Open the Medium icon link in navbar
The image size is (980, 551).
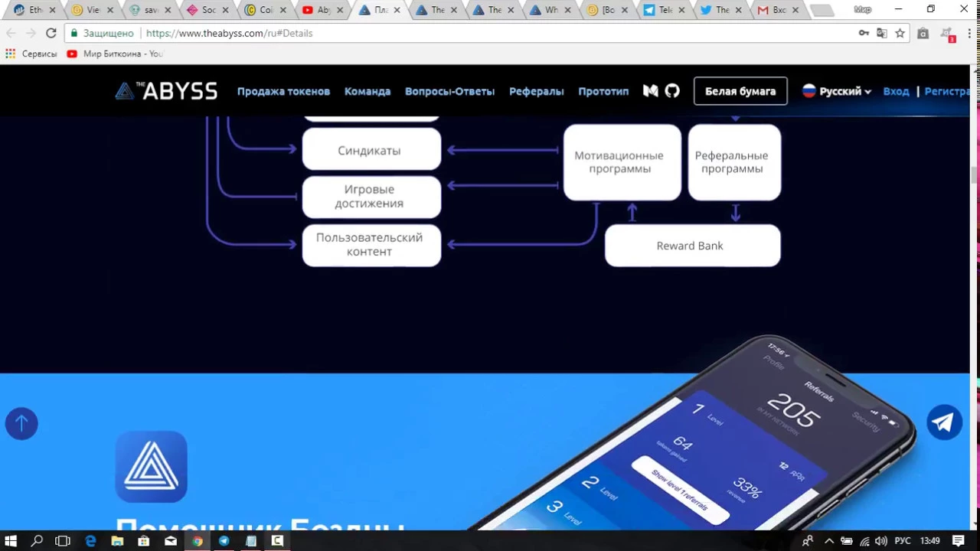[x=650, y=91]
